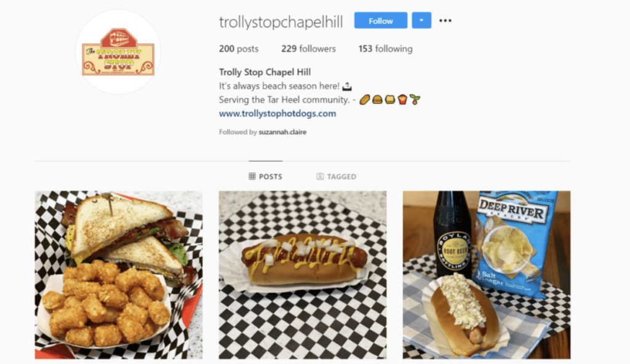Click the blue Follow button
Viewport: 630px width, 364px height.
[x=380, y=20]
